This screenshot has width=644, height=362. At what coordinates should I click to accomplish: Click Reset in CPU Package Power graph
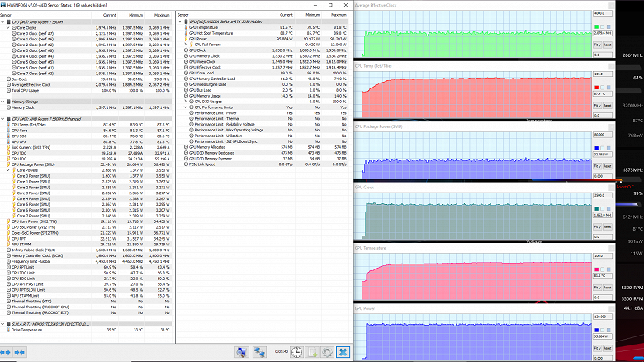608,166
